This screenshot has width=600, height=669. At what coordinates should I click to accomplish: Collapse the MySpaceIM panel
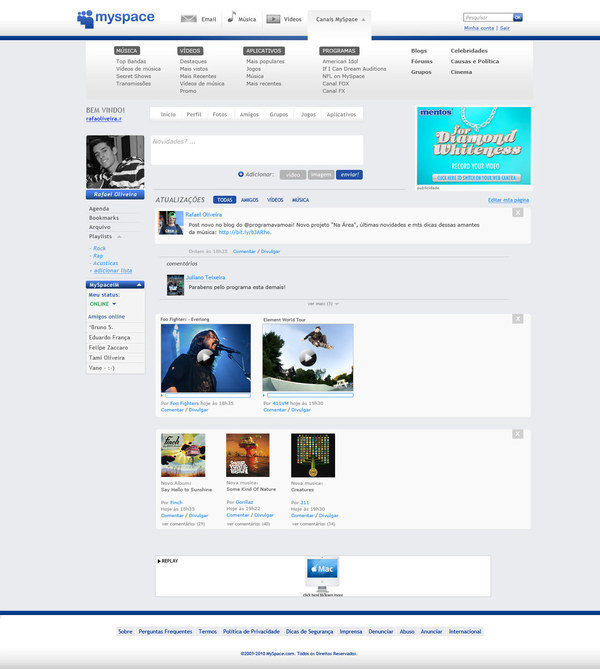pyautogui.click(x=139, y=285)
